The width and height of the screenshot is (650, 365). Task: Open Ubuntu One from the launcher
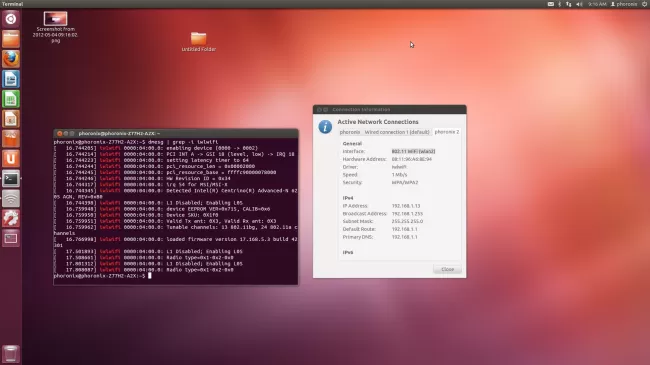click(11, 158)
